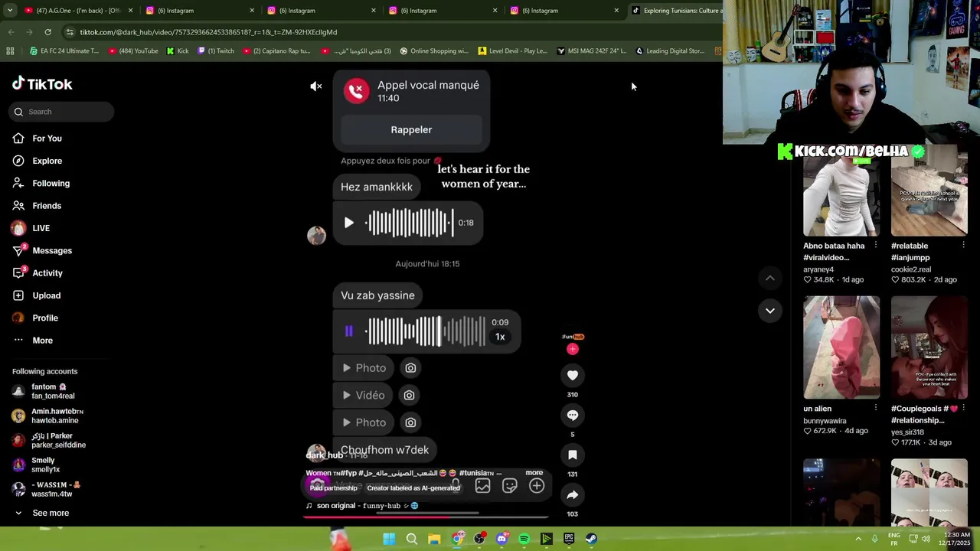The height and width of the screenshot is (551, 980).
Task: Open options menu for #relatable #ianjumpp video
Action: pos(963,246)
